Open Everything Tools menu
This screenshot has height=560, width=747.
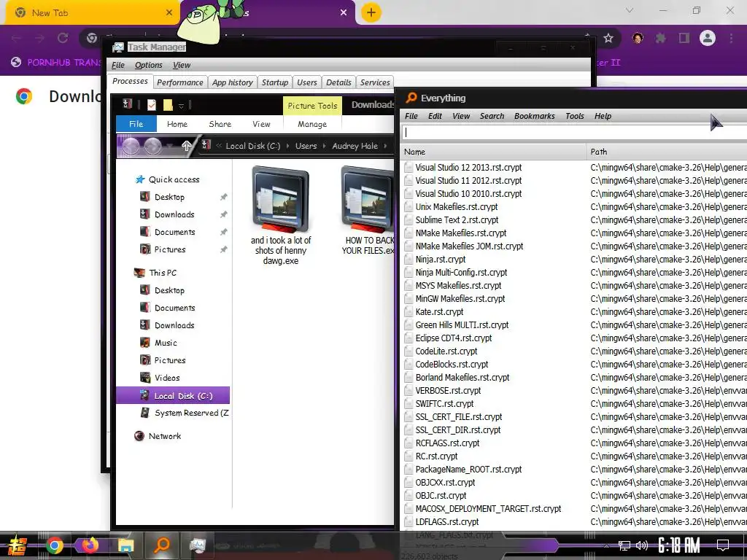pos(575,116)
